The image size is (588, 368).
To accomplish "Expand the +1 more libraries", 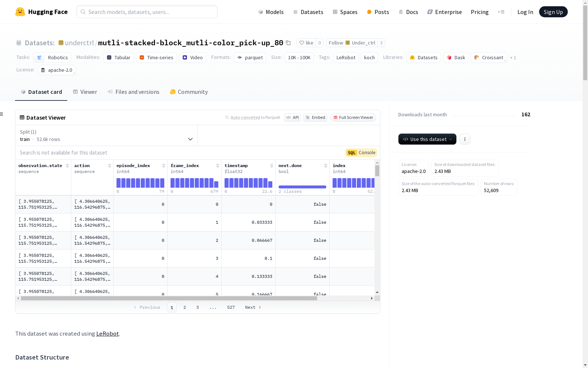I will [x=513, y=57].
